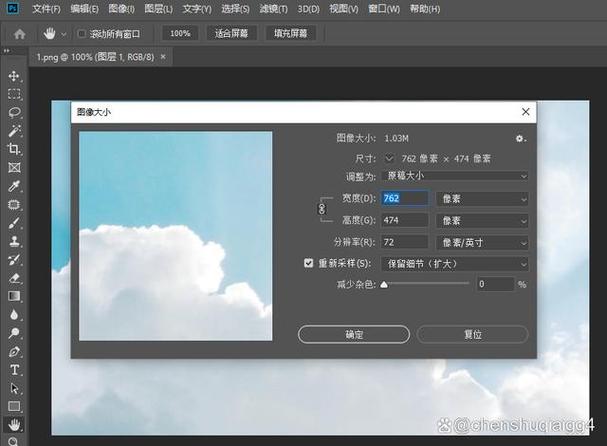Close the 图像大小 dialog
Image resolution: width=607 pixels, height=446 pixels.
click(526, 112)
